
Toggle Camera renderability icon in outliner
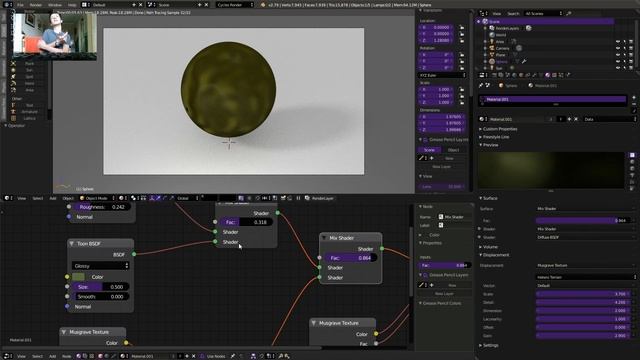pos(631,48)
